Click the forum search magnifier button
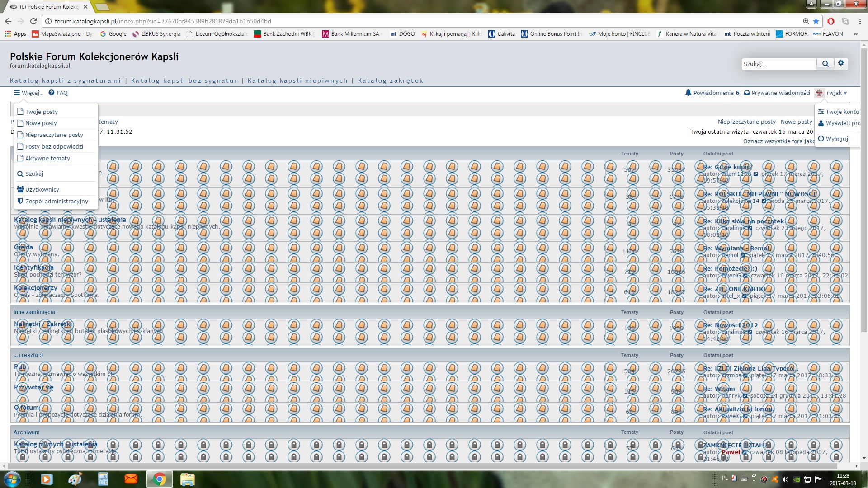This screenshot has height=488, width=868. point(825,64)
